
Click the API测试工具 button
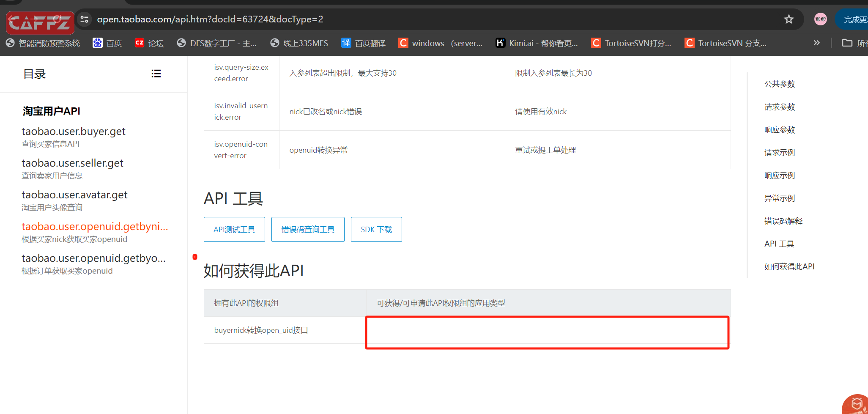coord(234,230)
